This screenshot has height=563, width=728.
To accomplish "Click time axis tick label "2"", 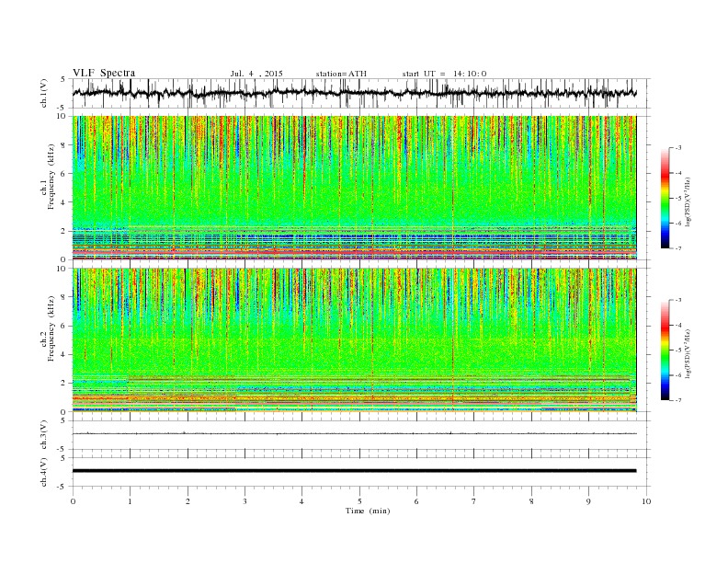I will 188,501.
